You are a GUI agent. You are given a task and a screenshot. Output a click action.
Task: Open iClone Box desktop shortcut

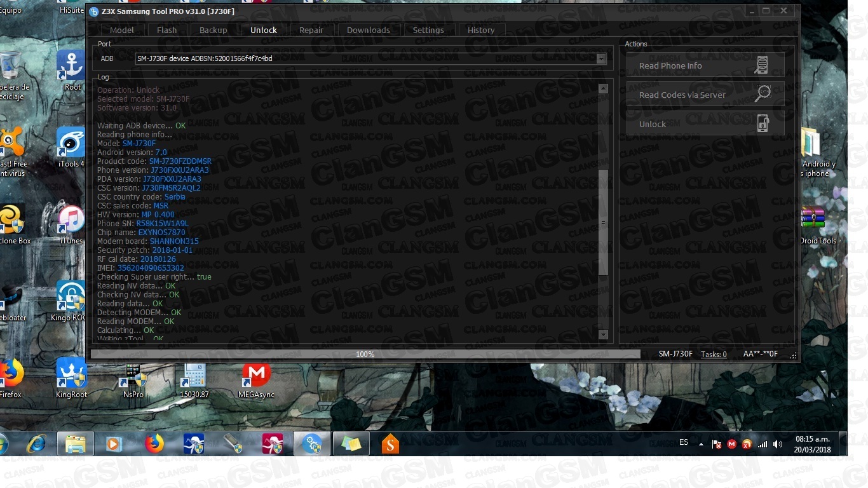coord(14,224)
